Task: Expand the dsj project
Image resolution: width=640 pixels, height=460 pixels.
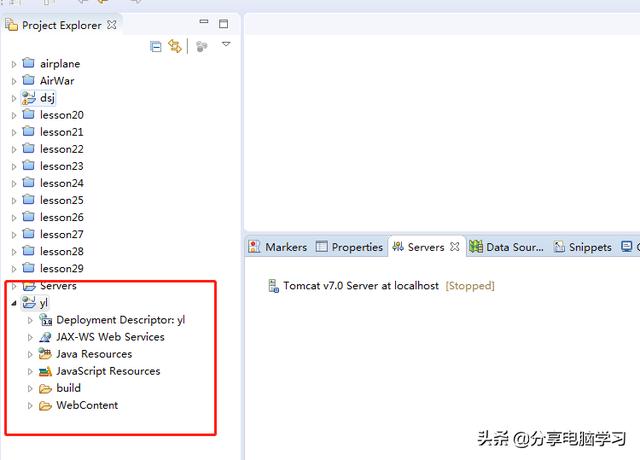Action: (x=14, y=98)
